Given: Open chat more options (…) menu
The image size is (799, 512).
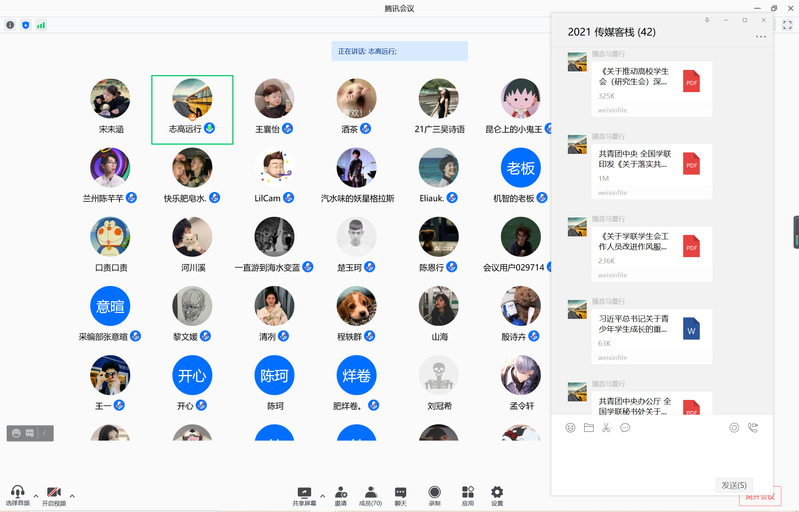Looking at the screenshot, I should coord(761,37).
